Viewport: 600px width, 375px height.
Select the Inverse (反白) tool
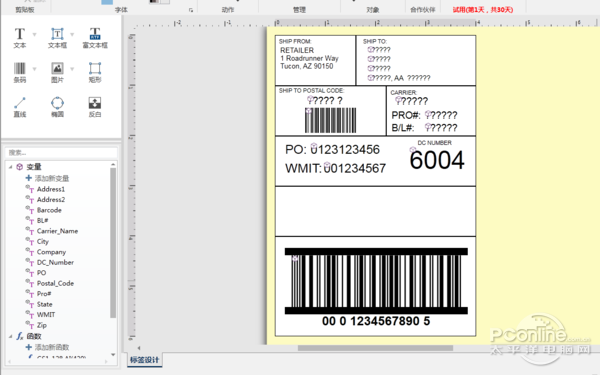point(95,107)
